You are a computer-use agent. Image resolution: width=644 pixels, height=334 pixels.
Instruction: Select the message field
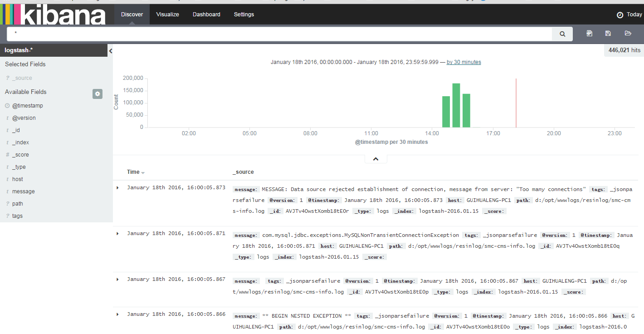24,192
